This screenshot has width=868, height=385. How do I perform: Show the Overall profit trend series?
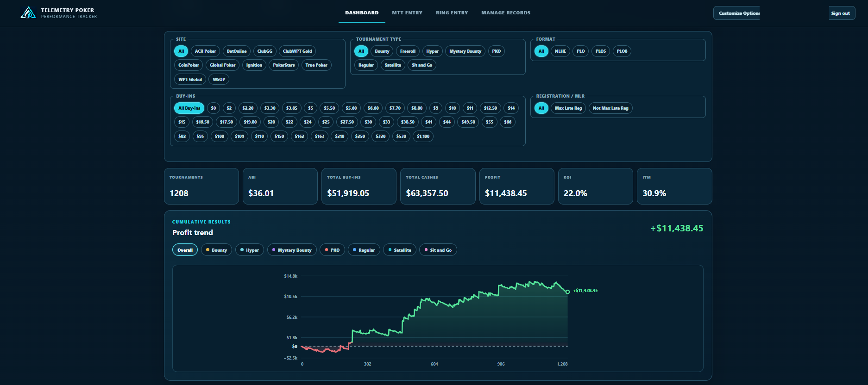(185, 250)
